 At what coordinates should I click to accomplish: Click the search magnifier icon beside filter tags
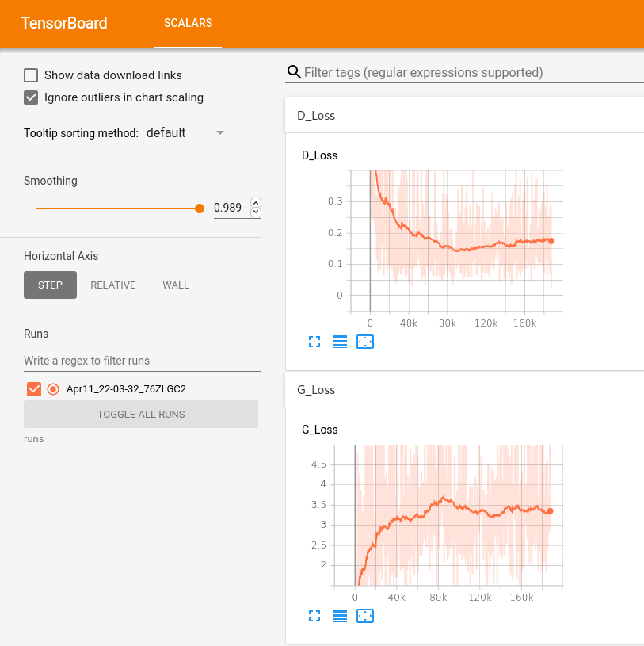click(x=294, y=72)
